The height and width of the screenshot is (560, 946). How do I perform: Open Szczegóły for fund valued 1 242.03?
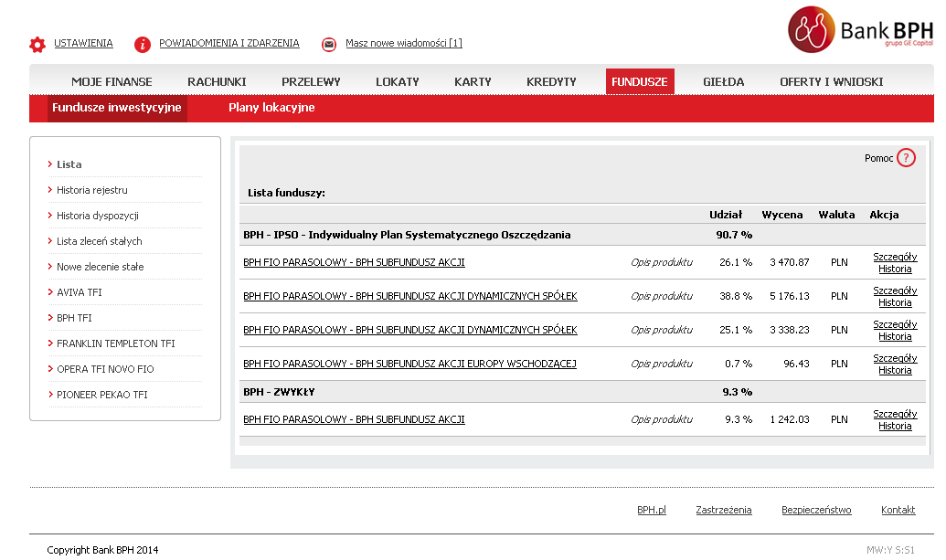(x=895, y=414)
